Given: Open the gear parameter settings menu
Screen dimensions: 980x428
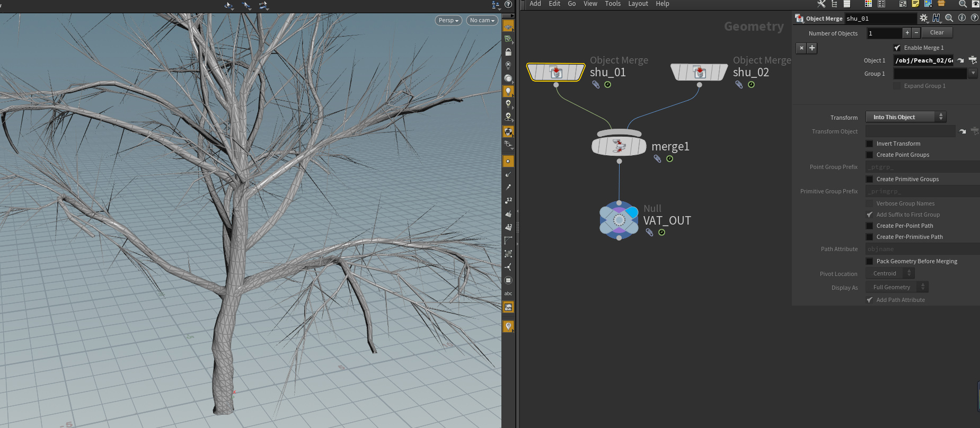Looking at the screenshot, I should tap(924, 18).
